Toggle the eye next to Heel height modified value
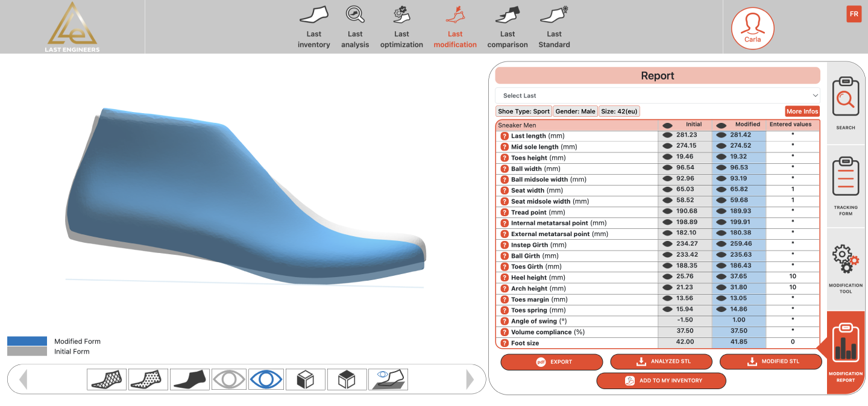 [x=721, y=278]
